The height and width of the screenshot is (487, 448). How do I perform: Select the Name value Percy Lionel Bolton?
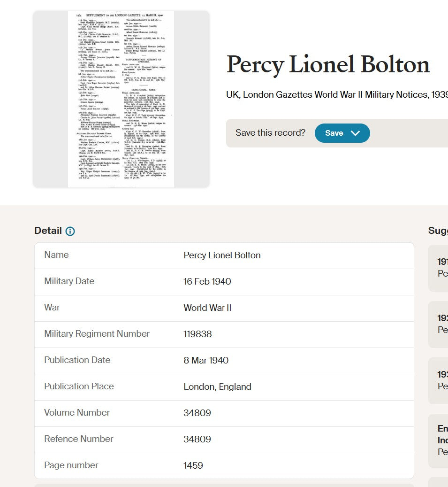pyautogui.click(x=222, y=255)
